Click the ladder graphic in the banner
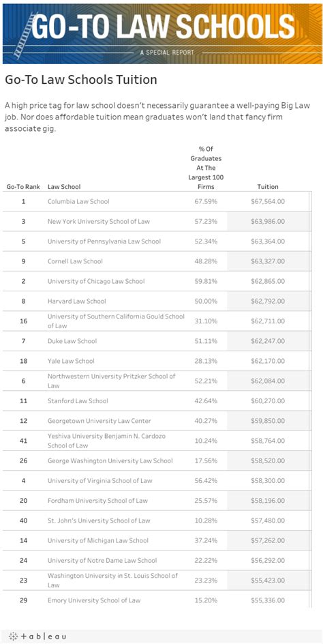 click(22, 35)
